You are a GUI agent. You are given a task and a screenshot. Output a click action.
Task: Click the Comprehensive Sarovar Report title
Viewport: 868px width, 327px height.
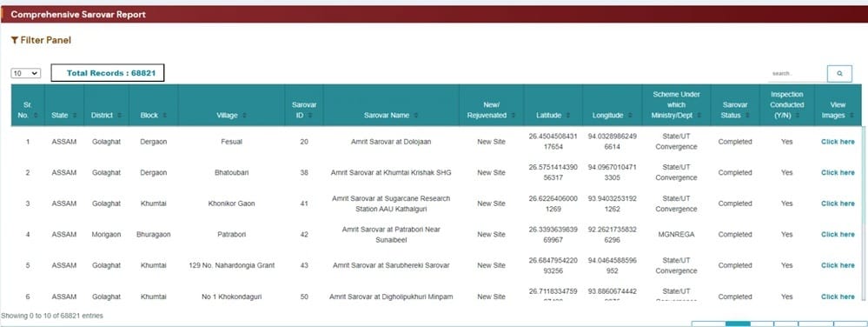(x=78, y=15)
